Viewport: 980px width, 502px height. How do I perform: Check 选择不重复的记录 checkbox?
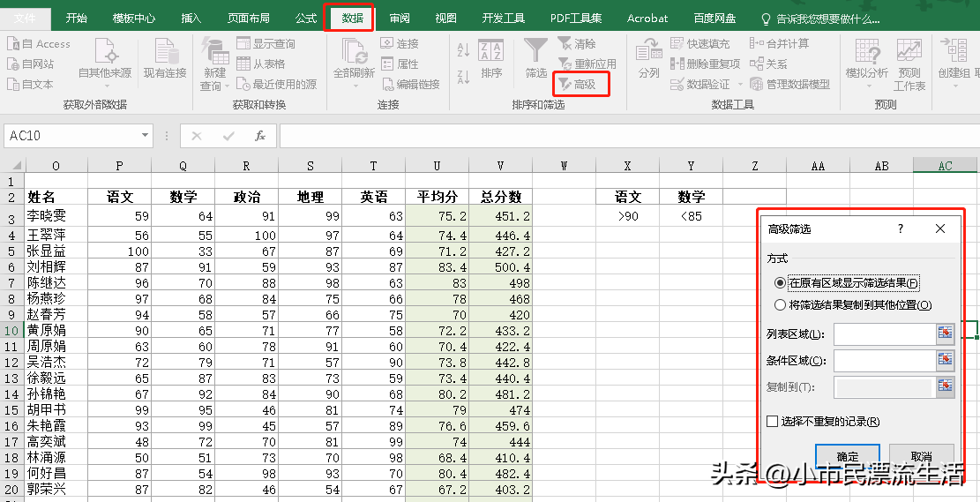(x=773, y=422)
